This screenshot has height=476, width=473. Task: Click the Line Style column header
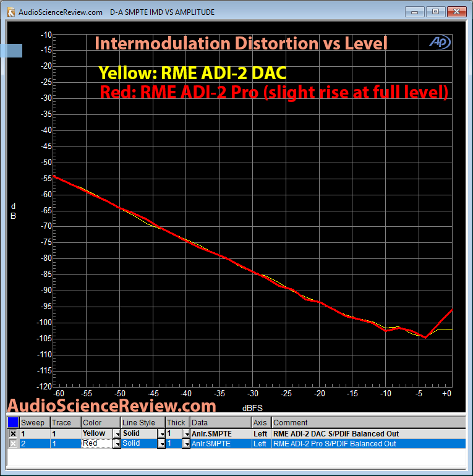tap(143, 423)
